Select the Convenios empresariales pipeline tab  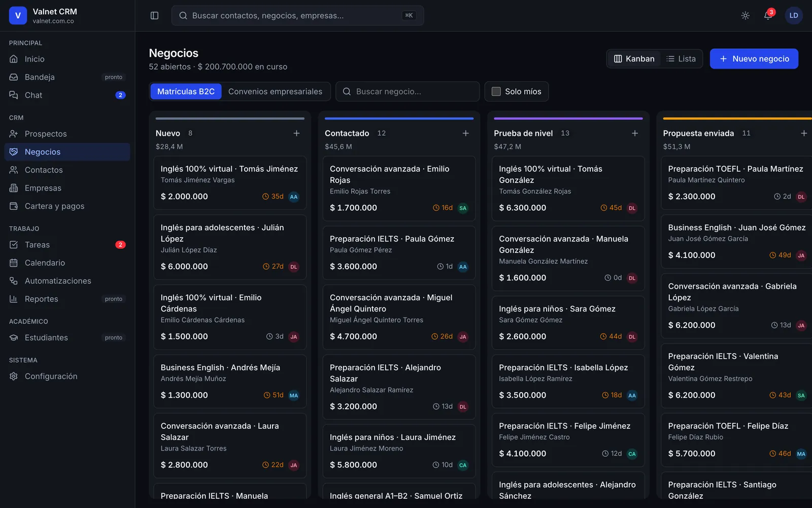pos(275,91)
